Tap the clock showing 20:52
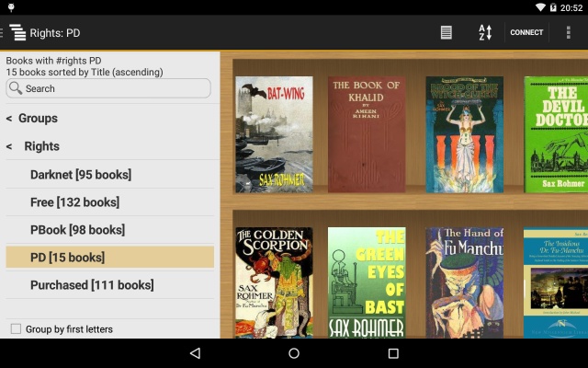 coord(571,8)
